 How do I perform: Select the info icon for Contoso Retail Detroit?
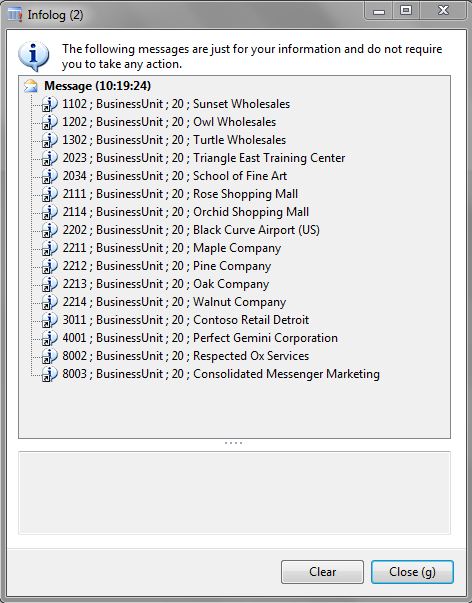(49, 320)
